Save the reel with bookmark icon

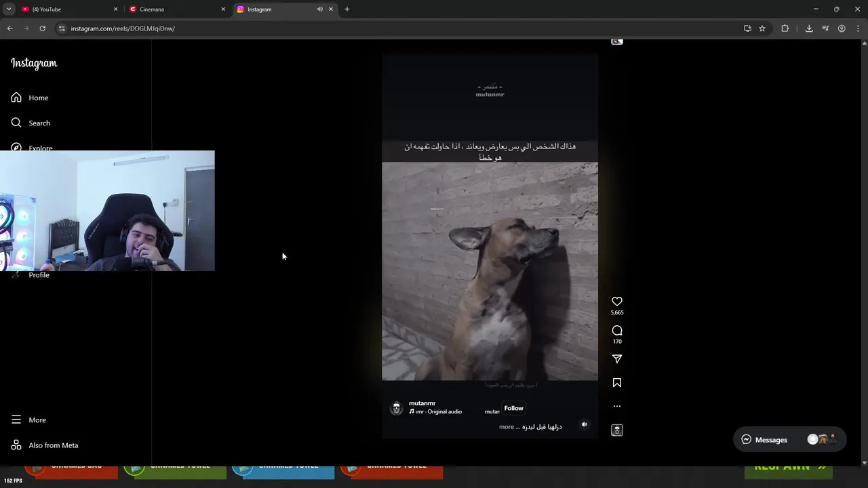[617, 383]
